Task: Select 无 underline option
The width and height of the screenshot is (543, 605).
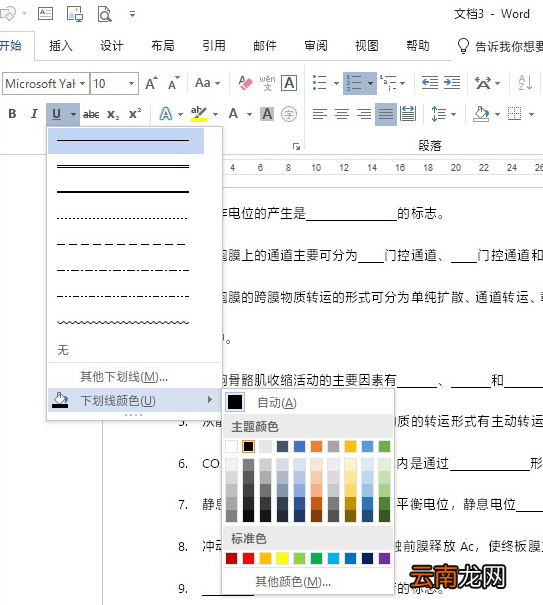Action: coord(134,350)
